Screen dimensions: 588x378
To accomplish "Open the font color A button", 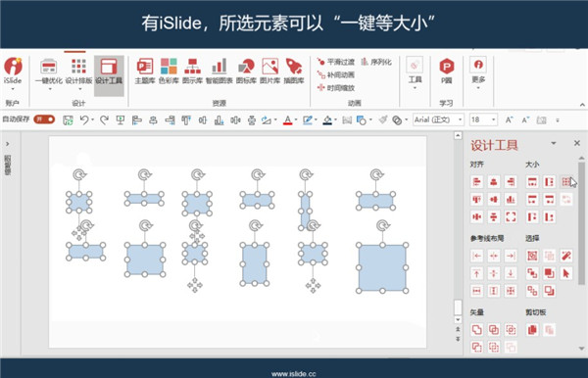I will pos(287,120).
